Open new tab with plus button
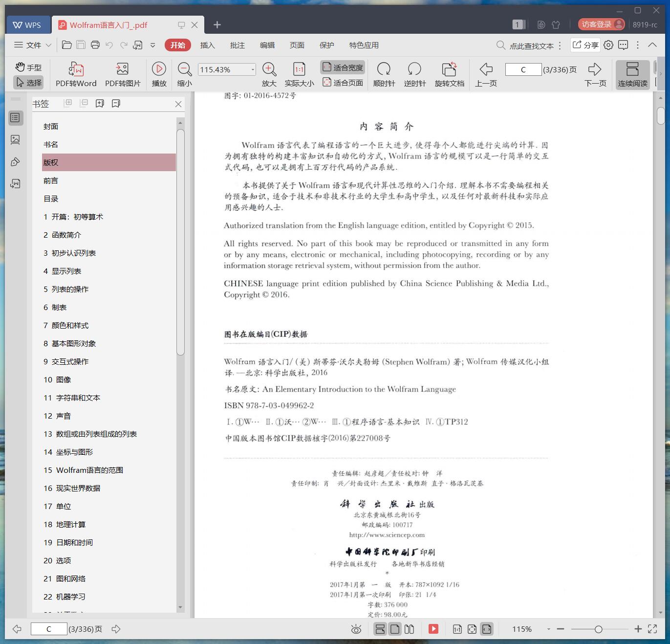The height and width of the screenshot is (644, 670). (217, 25)
